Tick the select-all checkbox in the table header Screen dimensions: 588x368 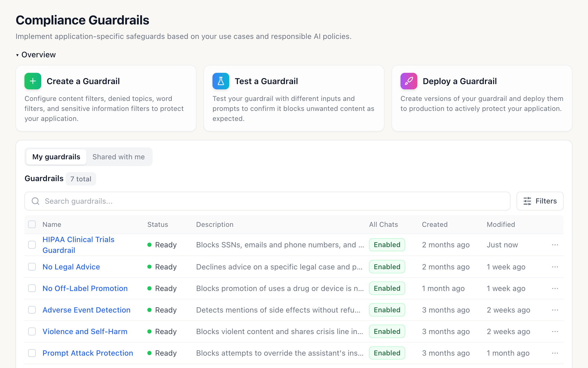(32, 224)
